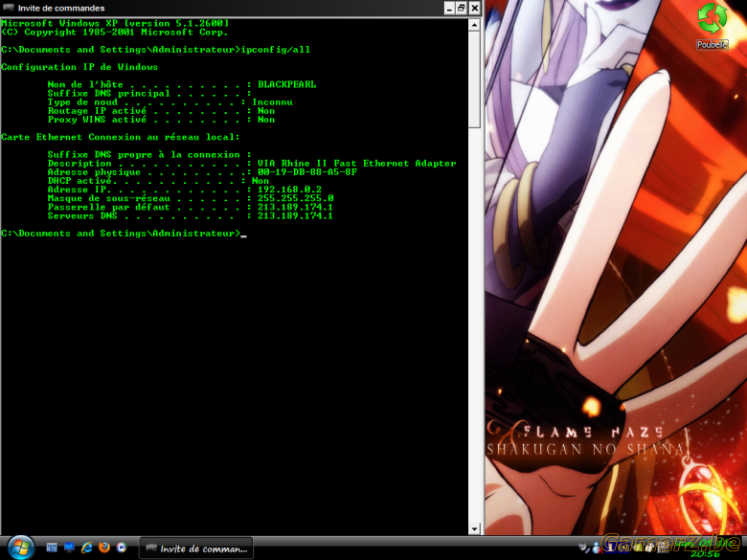This screenshot has width=747, height=560.
Task: Click 'Suffixe DNS propre à la connexion' label
Action: [x=144, y=155]
